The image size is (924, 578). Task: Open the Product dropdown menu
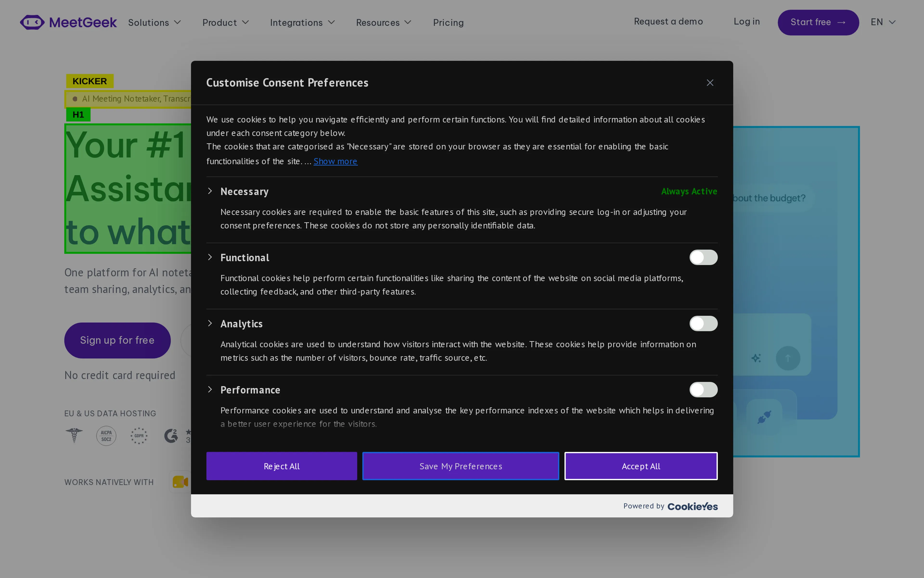click(x=226, y=23)
